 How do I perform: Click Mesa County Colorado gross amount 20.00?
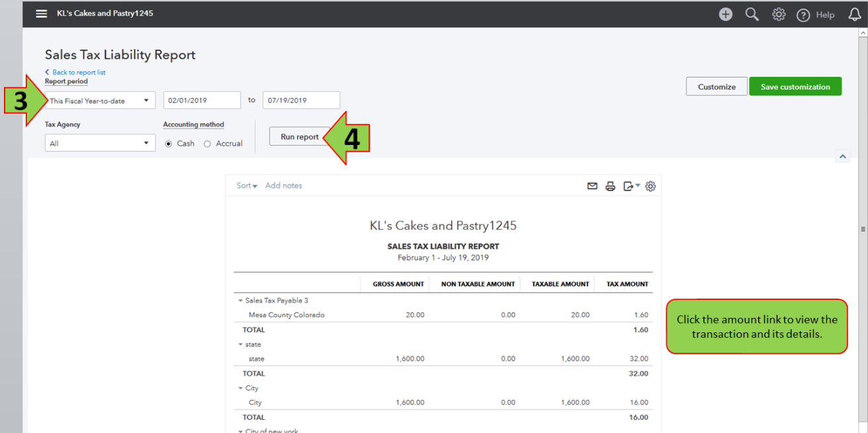[415, 315]
